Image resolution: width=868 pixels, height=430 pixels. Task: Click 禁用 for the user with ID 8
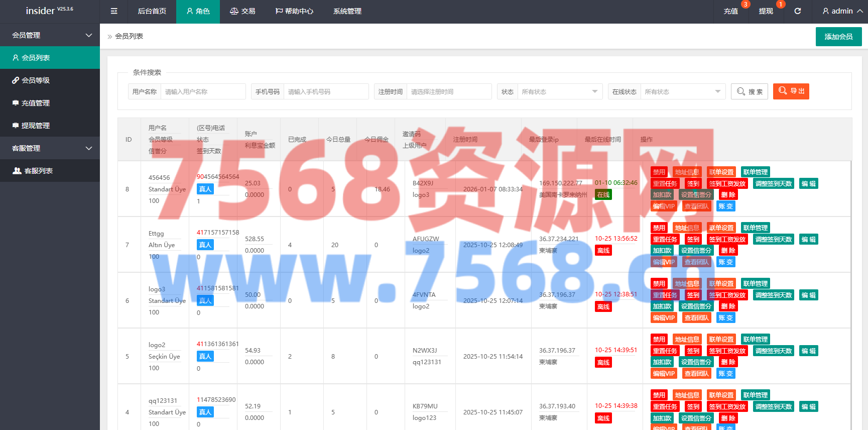tap(659, 172)
